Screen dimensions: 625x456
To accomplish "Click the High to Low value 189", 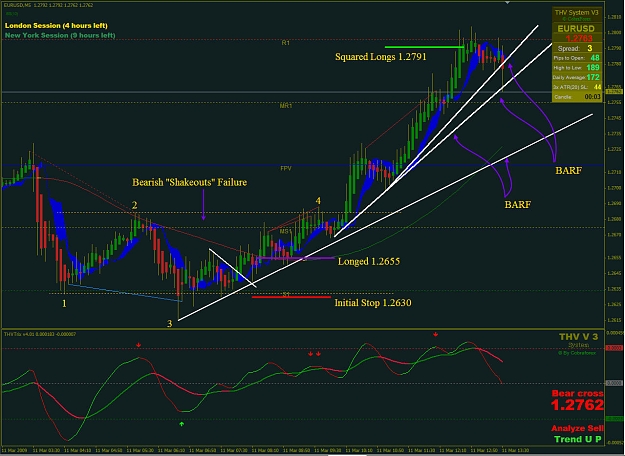I will (593, 67).
